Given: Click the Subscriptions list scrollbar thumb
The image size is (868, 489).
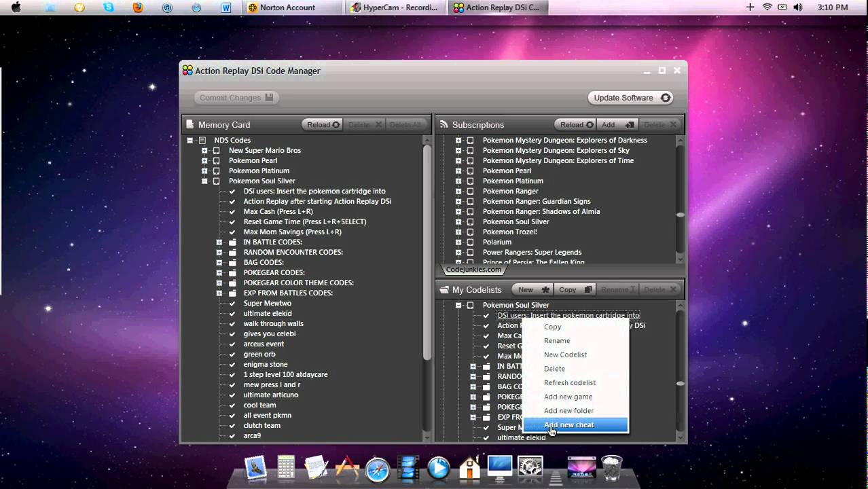Looking at the screenshot, I should click(680, 215).
